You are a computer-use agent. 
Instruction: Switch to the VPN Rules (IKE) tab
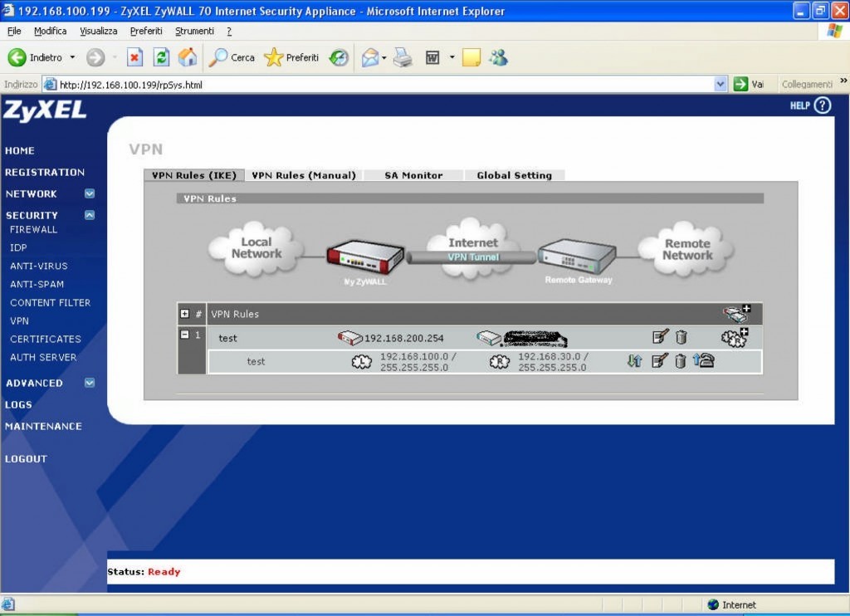(x=194, y=175)
